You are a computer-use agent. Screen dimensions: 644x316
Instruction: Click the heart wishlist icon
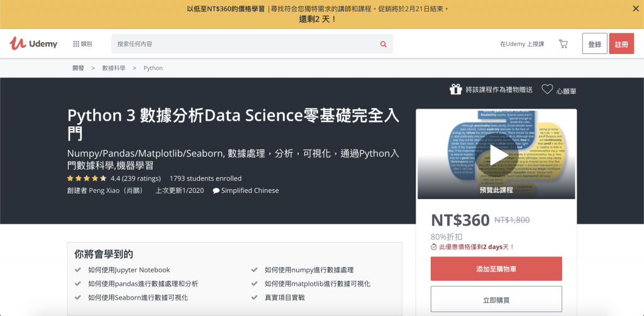pyautogui.click(x=547, y=90)
